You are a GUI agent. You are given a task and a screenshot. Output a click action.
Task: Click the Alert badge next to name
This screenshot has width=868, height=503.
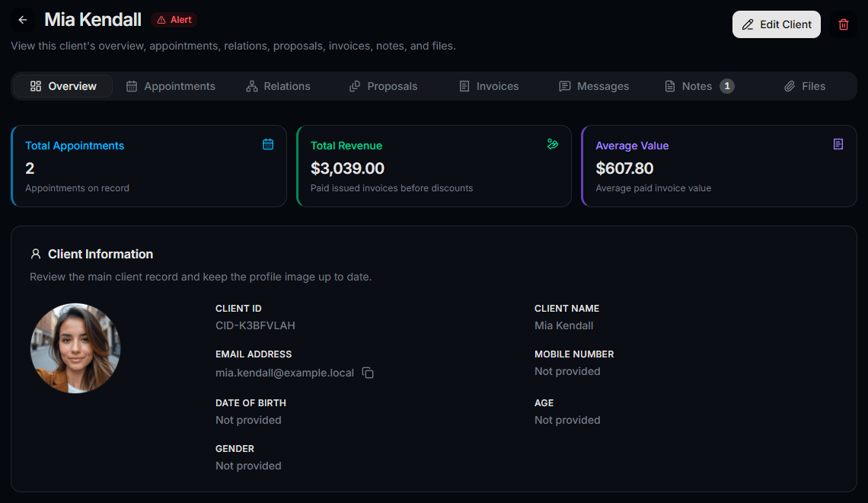click(x=174, y=20)
